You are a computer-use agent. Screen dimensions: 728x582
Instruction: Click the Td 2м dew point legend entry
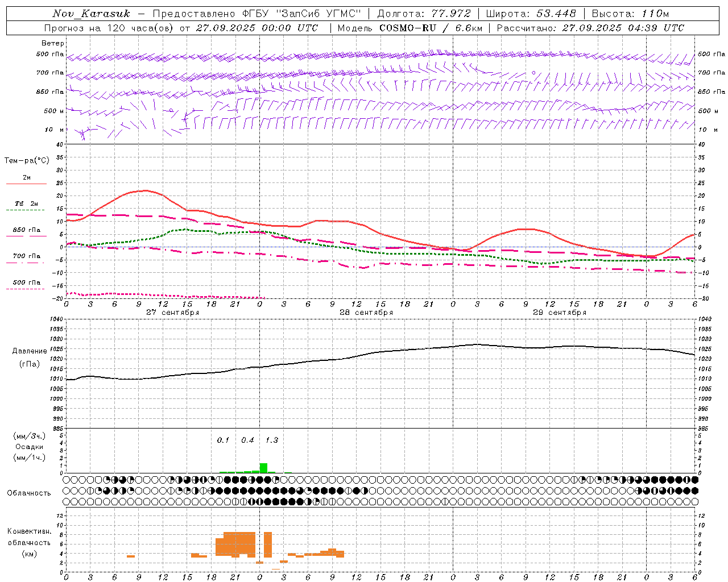27,203
